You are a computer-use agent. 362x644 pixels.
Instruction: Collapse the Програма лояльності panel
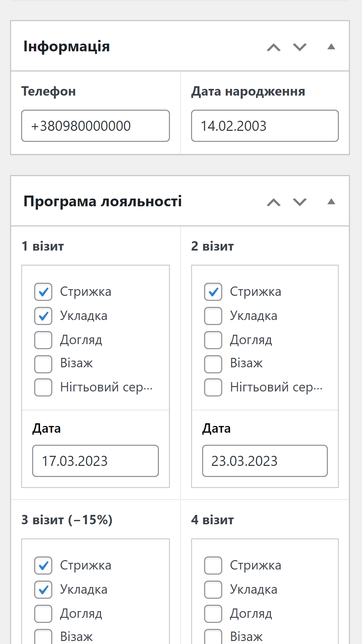click(331, 202)
